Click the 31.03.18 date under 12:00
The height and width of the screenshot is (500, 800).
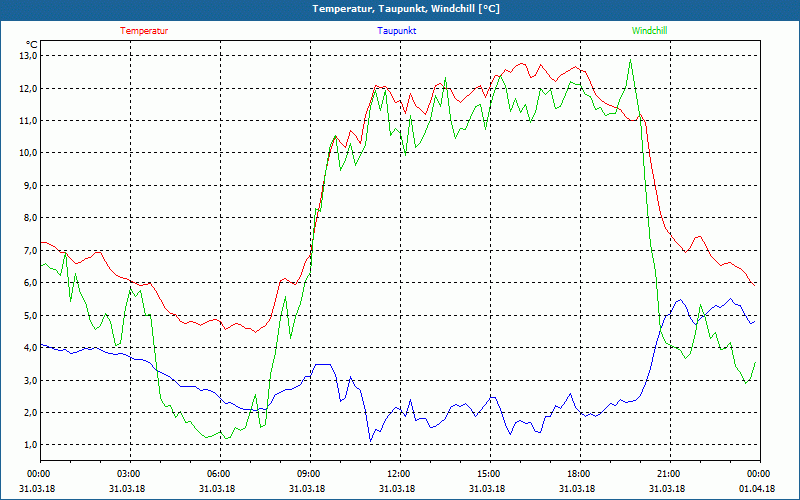tap(397, 488)
